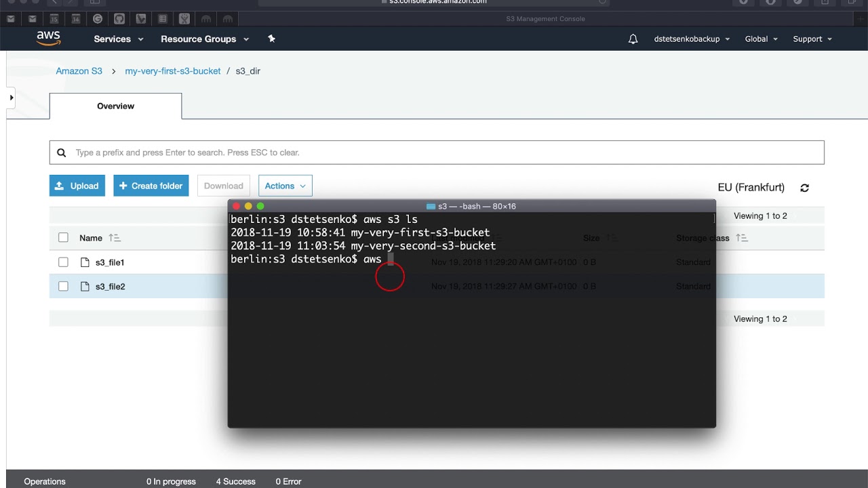This screenshot has height=488, width=868.
Task: Click "0 Error" in bottom bar
Action: 288,481
